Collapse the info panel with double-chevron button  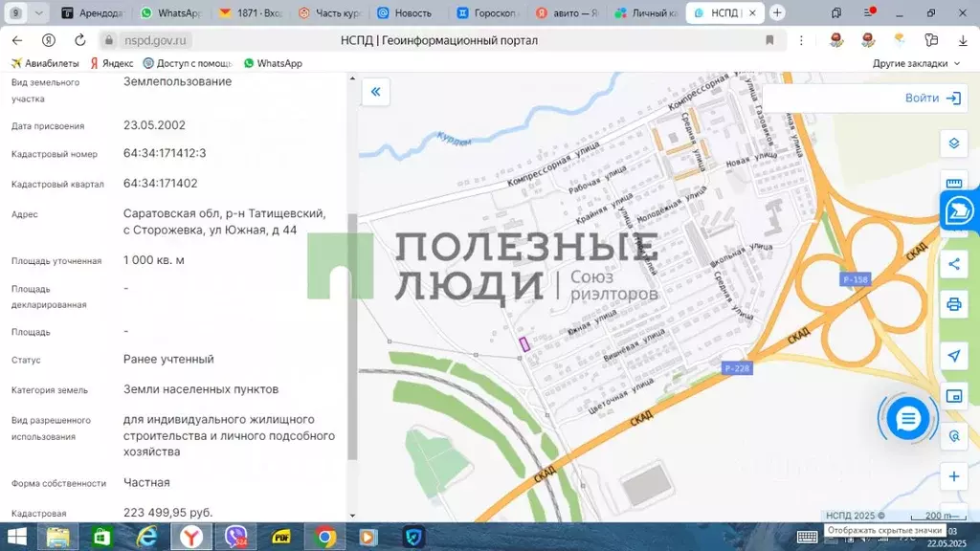tap(375, 92)
